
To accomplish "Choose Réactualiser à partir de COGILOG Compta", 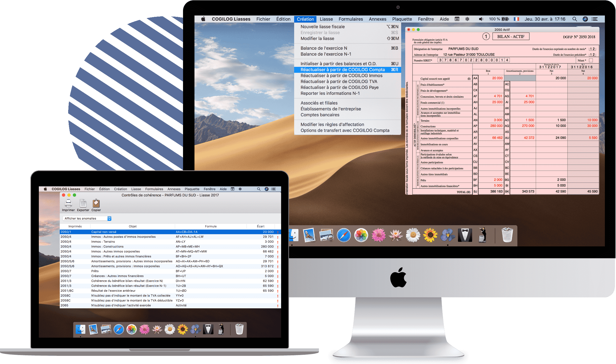I will tap(342, 70).
